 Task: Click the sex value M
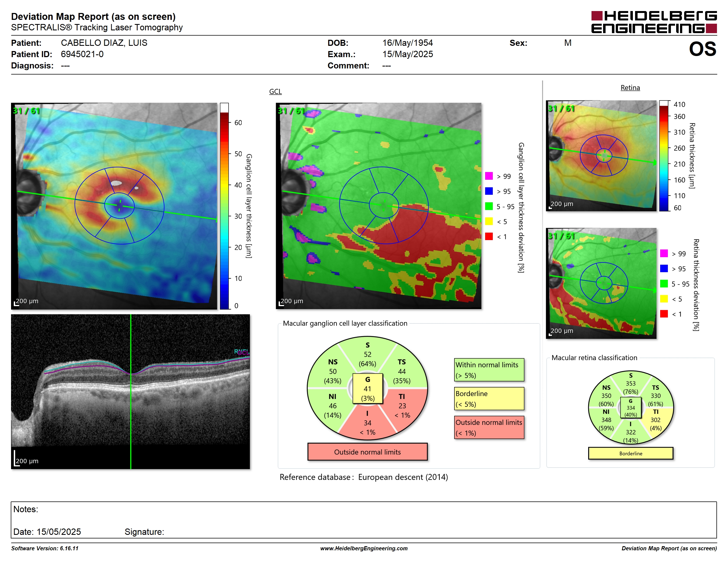pos(568,43)
